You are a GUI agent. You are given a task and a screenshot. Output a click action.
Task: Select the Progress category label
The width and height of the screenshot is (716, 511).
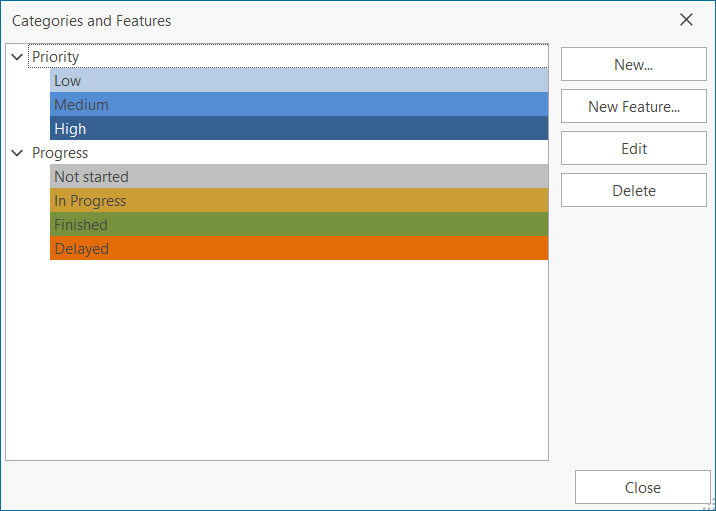60,153
